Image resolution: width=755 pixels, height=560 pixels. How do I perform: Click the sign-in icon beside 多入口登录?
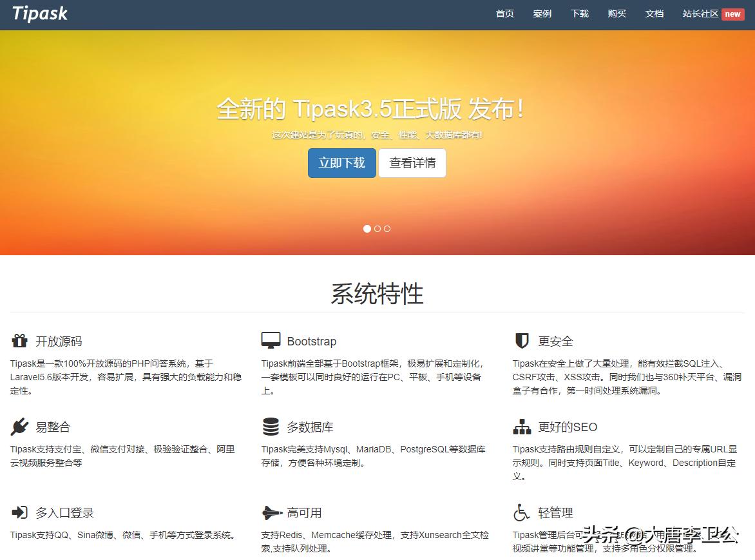(x=20, y=512)
